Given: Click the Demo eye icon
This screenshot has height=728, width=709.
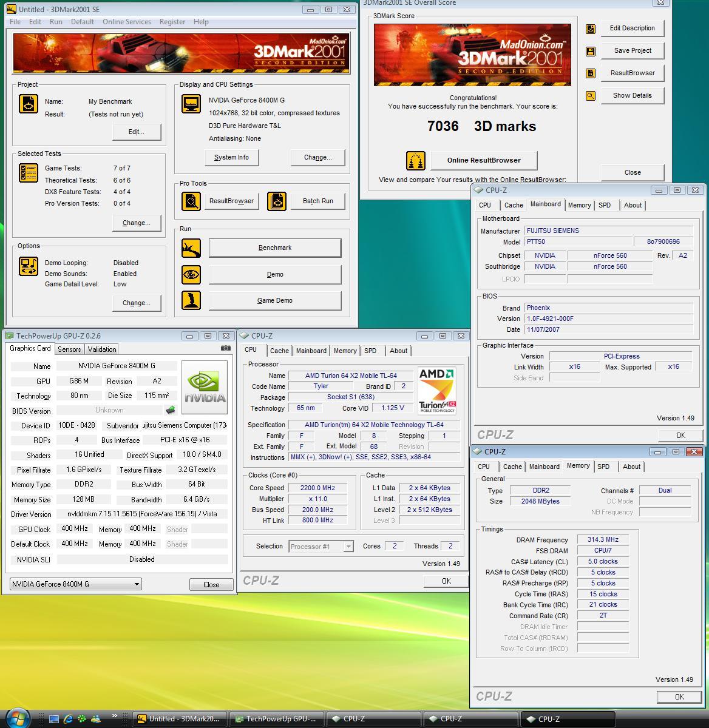Looking at the screenshot, I should tap(191, 274).
